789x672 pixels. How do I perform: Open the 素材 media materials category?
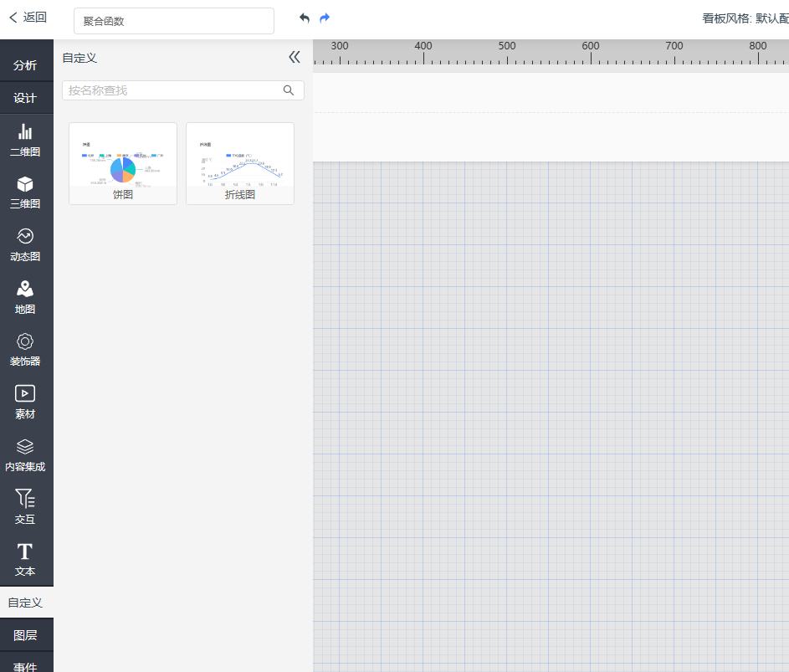tap(25, 402)
